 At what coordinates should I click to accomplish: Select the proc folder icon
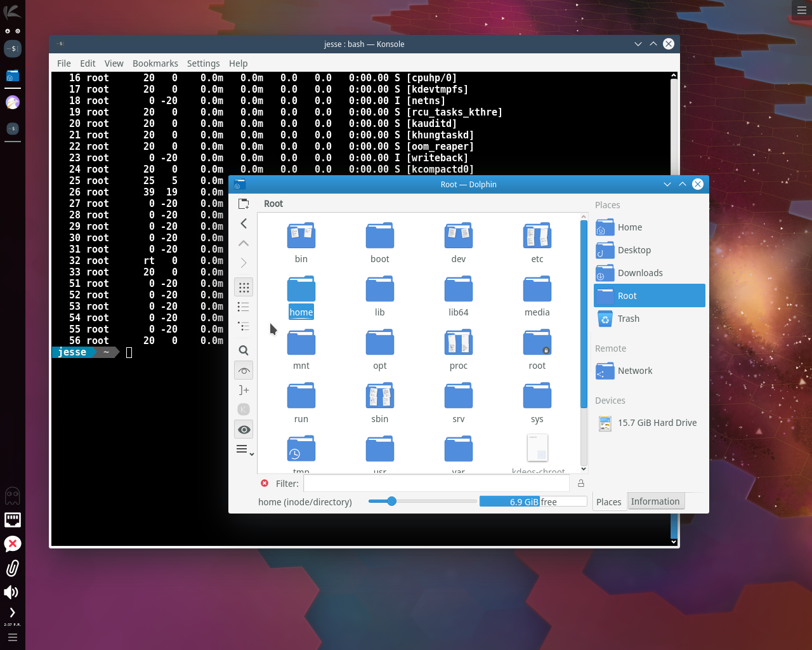pyautogui.click(x=459, y=342)
